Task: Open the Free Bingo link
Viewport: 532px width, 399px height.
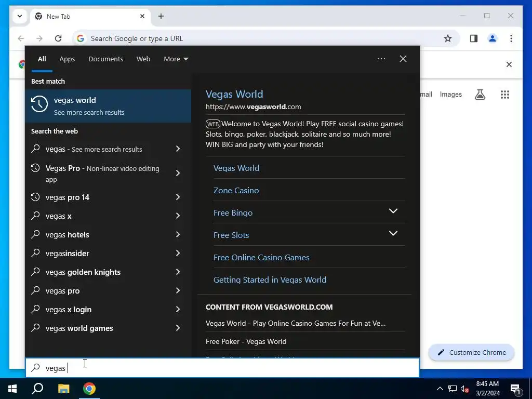Action: click(233, 212)
